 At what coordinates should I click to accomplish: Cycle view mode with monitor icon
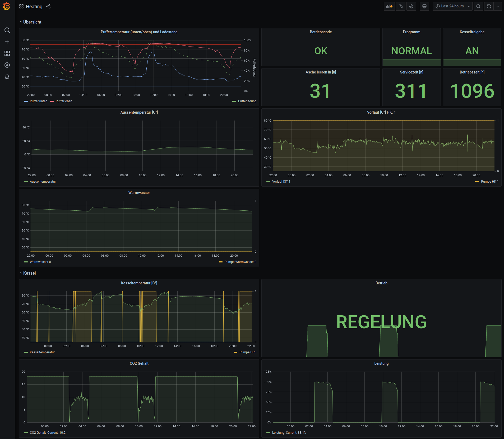[424, 6]
